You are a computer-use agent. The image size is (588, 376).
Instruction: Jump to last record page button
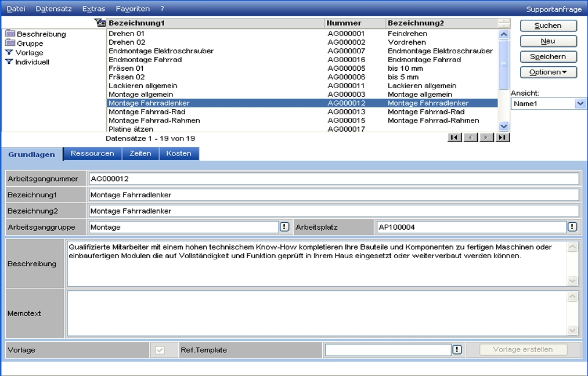(503, 138)
